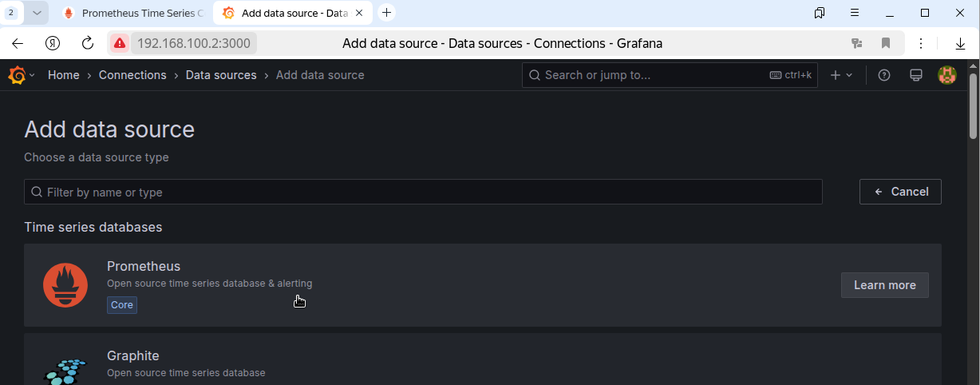
Task: Bookmark this page in address bar
Action: pyautogui.click(x=886, y=43)
